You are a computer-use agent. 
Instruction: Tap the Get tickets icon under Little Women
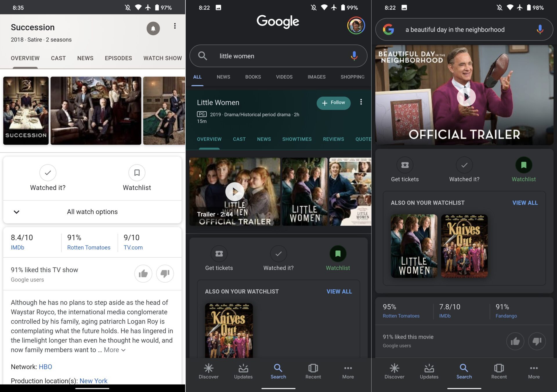coord(219,254)
